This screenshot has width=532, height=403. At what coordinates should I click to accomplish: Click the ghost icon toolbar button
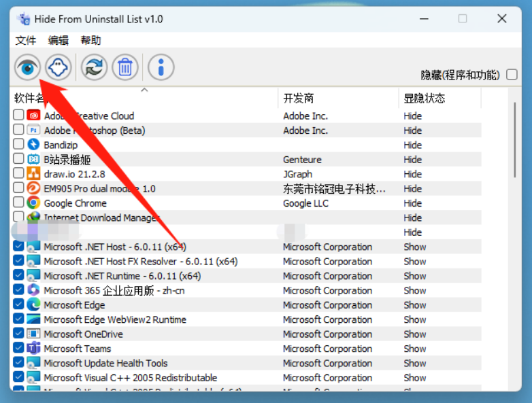(x=59, y=67)
